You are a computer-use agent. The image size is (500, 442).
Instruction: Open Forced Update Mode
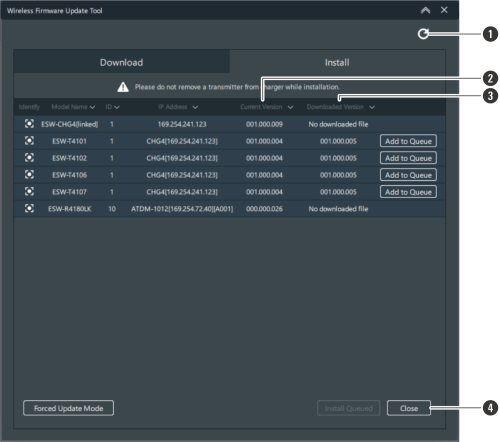68,408
